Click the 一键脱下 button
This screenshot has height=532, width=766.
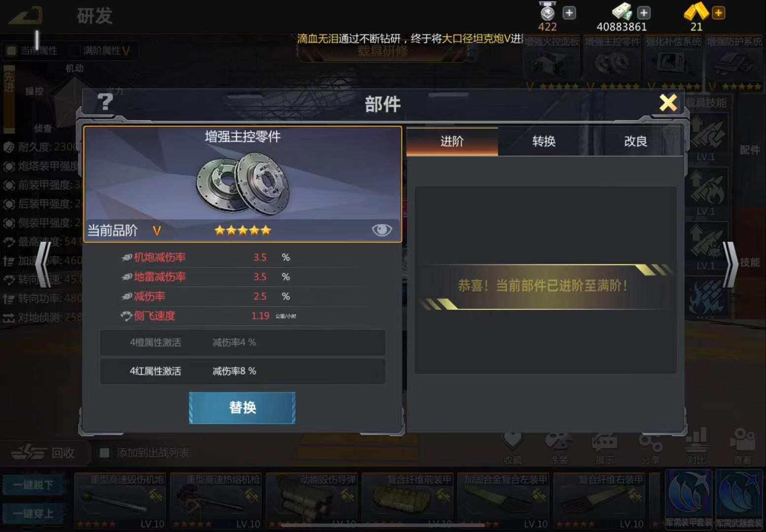pos(33,485)
